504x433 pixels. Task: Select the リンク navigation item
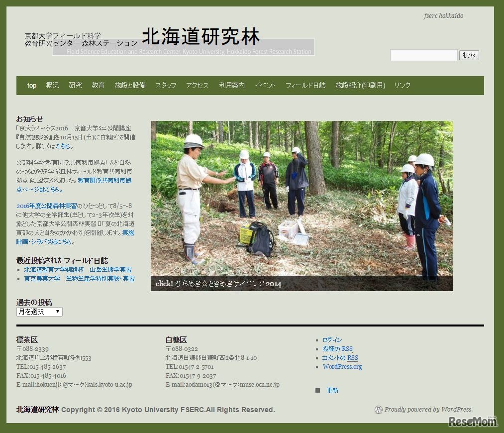tap(401, 85)
